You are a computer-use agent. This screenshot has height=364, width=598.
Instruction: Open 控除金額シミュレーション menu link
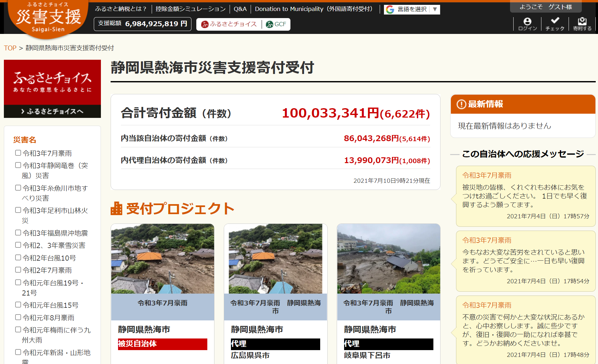pos(190,9)
